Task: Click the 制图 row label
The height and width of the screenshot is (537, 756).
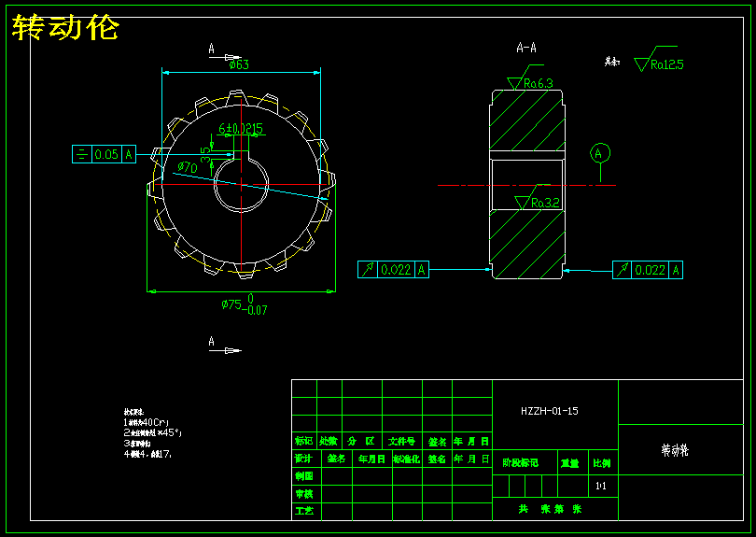Action: [304, 476]
